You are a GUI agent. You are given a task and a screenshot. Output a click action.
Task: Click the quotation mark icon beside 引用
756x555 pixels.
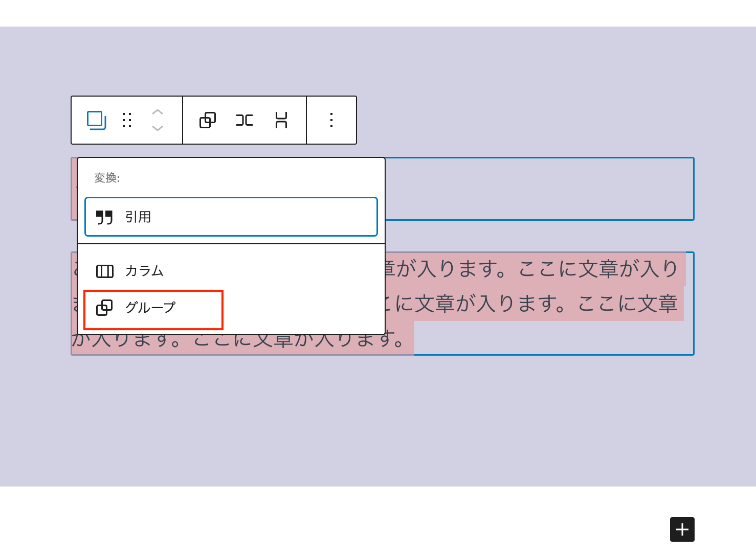[104, 217]
